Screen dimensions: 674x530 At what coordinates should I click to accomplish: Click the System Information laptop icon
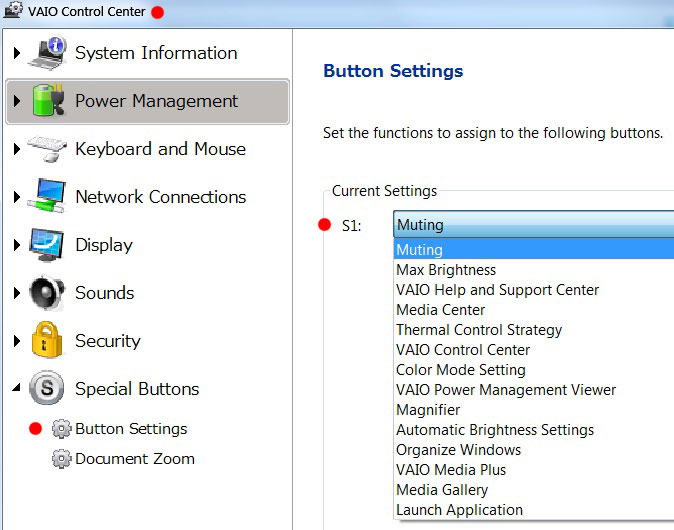(x=47, y=53)
